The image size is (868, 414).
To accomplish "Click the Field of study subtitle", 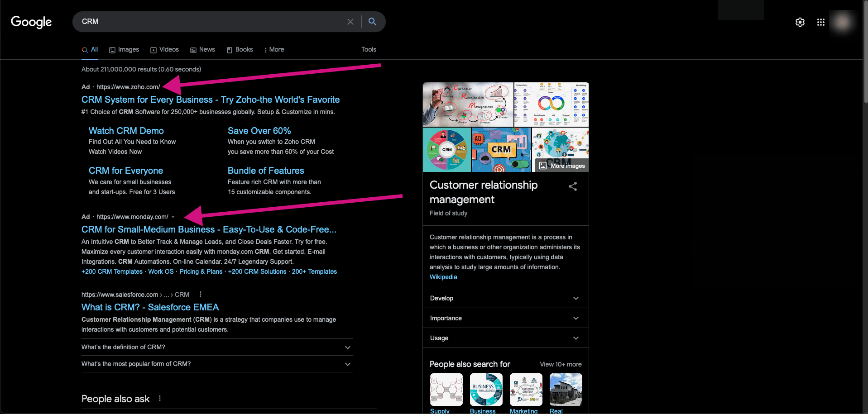I will [x=448, y=213].
